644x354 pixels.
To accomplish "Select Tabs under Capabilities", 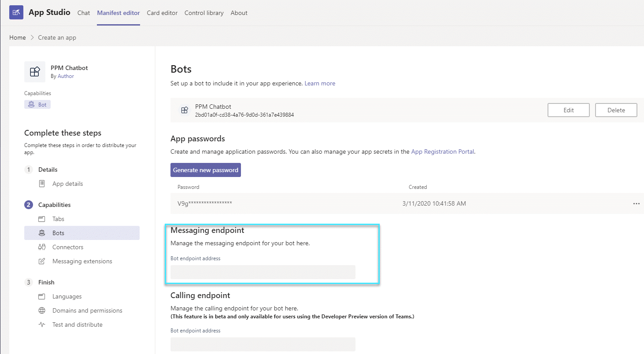I will 58,219.
